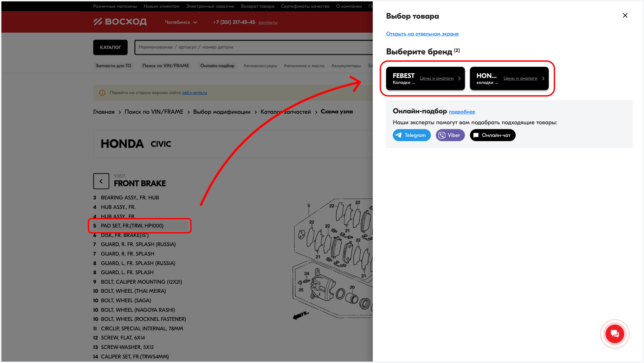
Task: Open Новым клиентам top link
Action: pos(161,6)
